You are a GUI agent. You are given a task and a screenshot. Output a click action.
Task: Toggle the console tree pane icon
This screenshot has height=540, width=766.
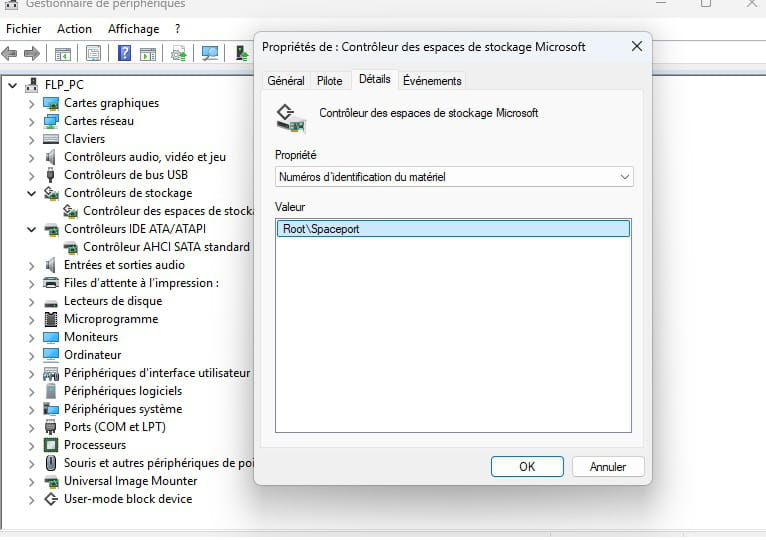tap(63, 54)
